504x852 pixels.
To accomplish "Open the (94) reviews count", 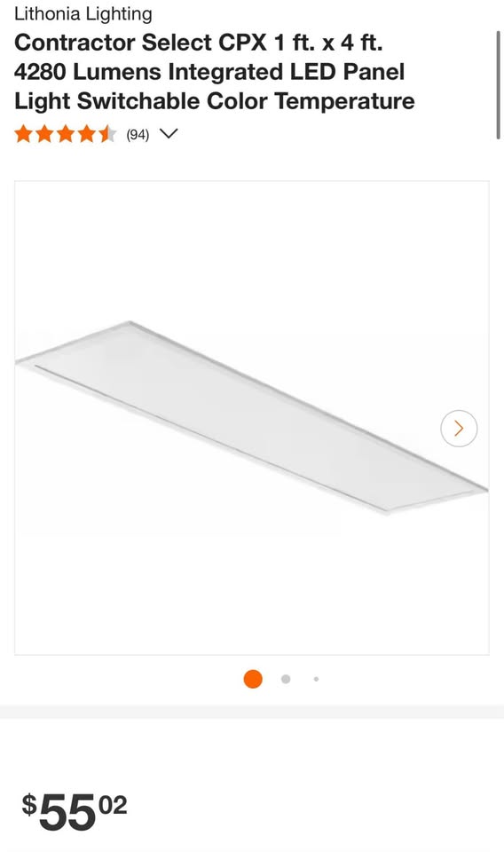I will 138,135.
